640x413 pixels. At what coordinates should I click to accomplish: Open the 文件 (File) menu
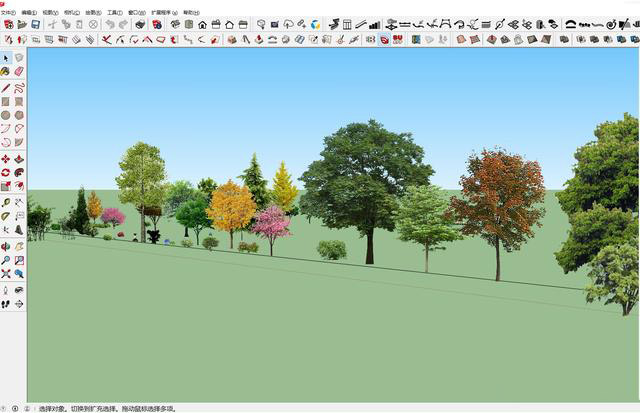[6, 12]
